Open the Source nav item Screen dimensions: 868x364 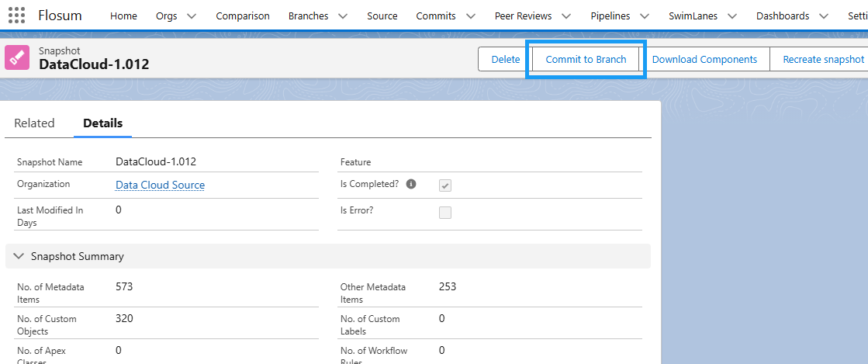click(x=382, y=16)
